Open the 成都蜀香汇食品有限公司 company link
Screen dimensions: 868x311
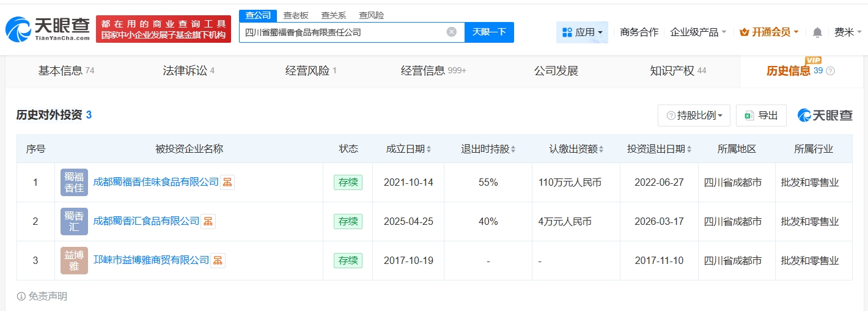(x=146, y=221)
